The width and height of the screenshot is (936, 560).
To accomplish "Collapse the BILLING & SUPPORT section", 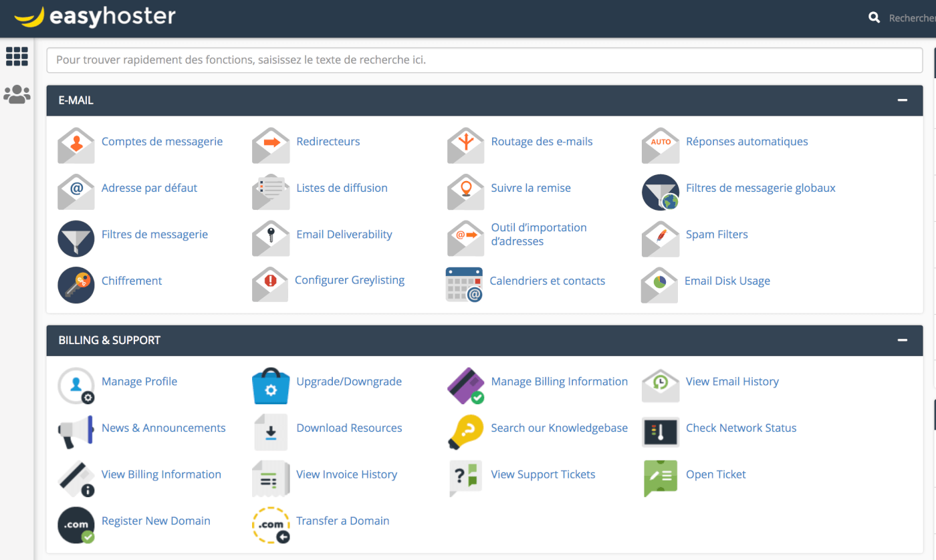I will tap(903, 340).
